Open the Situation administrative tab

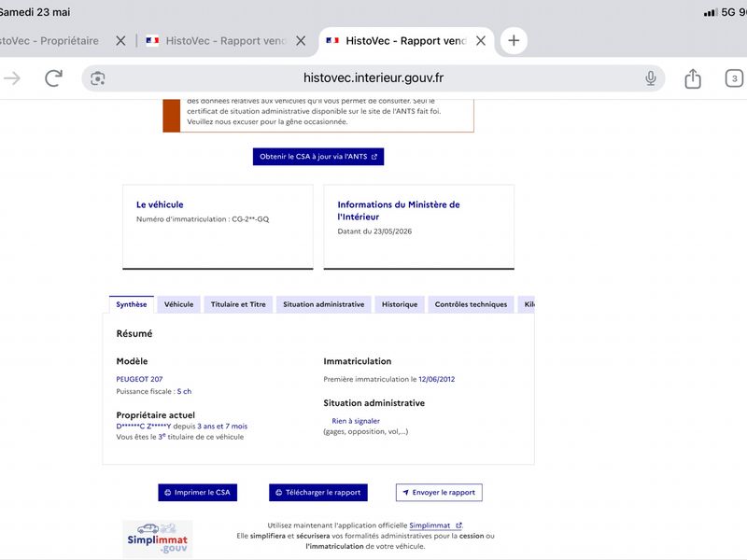323,304
